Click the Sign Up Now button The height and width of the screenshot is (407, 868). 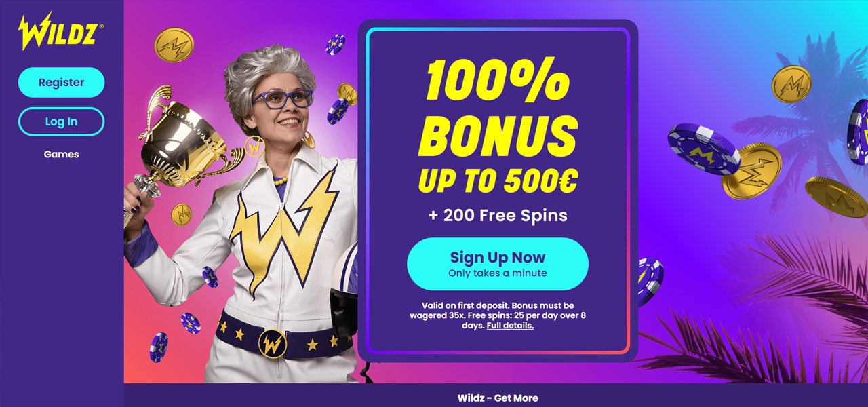click(x=498, y=264)
